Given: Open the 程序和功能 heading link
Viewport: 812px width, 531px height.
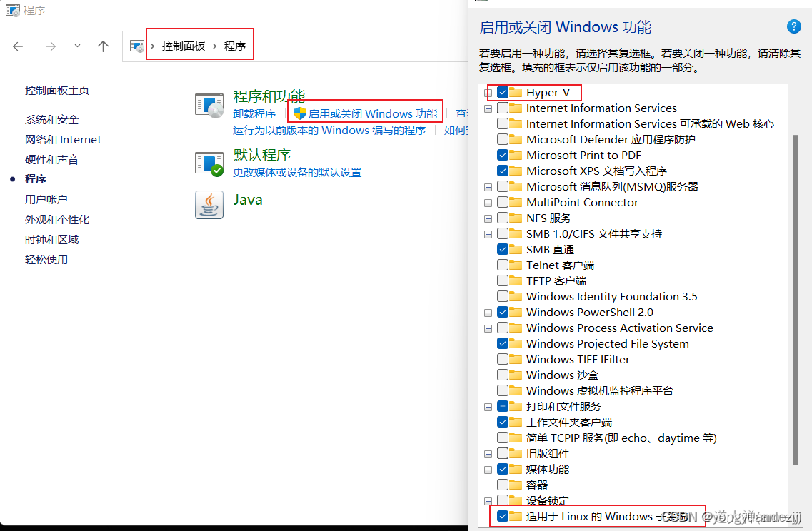Looking at the screenshot, I should 269,96.
